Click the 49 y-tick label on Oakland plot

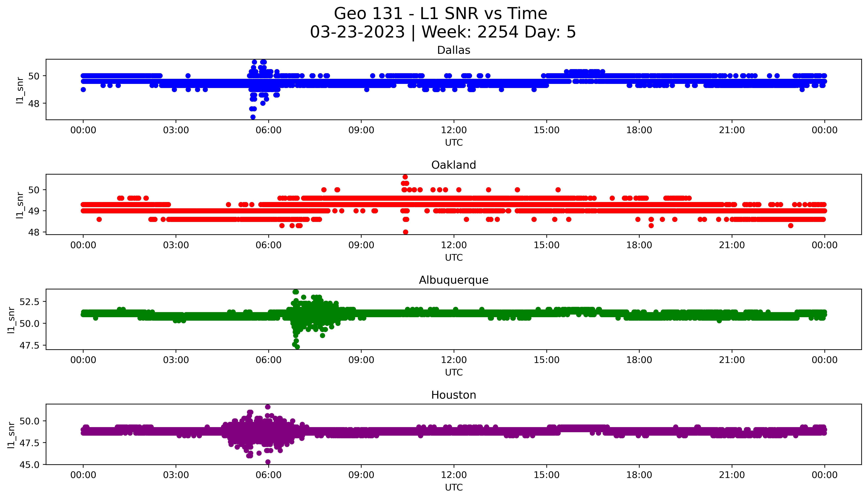click(34, 211)
